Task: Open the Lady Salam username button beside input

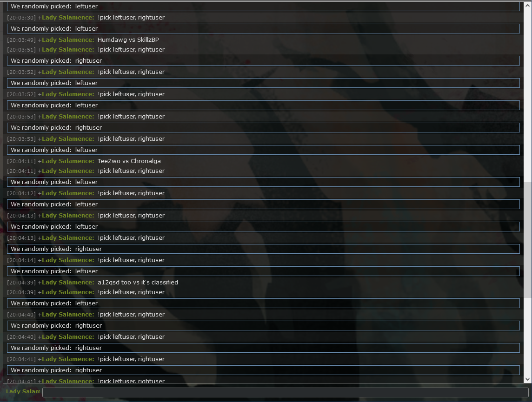Action: click(23, 391)
